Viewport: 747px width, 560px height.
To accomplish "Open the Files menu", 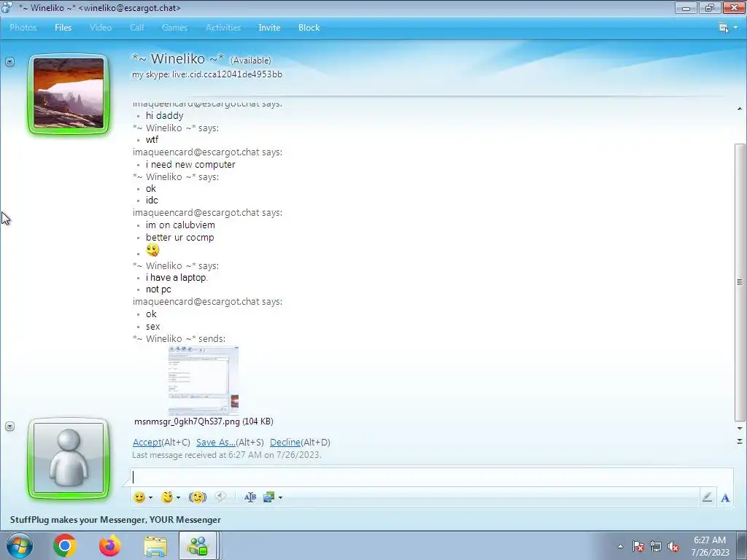I will point(63,28).
